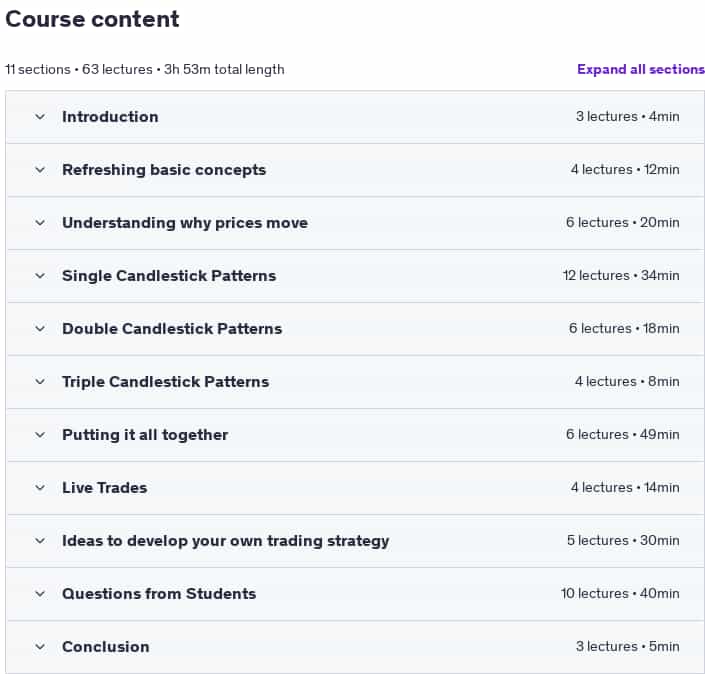Viewport: 705px width, 674px height.
Task: Click the '6 lectures • 18min' text
Action: click(x=624, y=329)
